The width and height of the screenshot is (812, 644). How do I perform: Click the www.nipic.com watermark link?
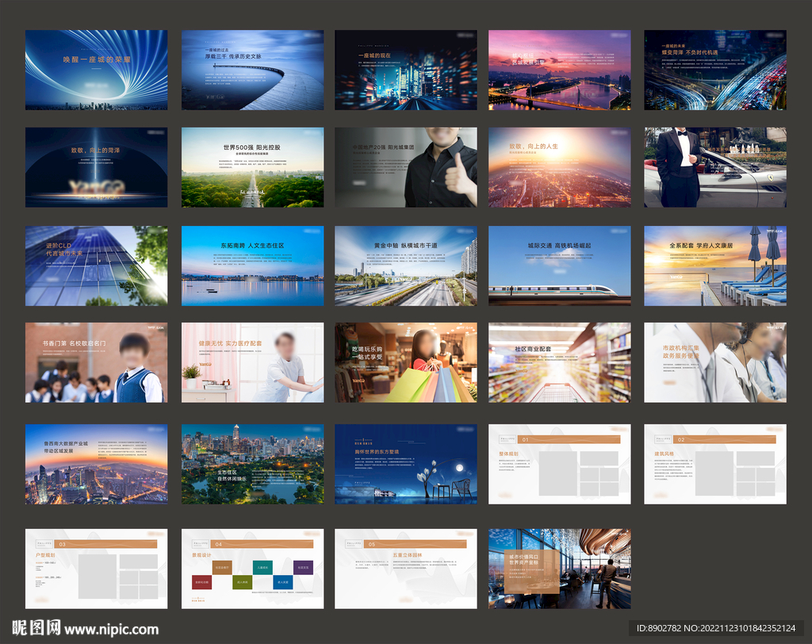point(111,630)
